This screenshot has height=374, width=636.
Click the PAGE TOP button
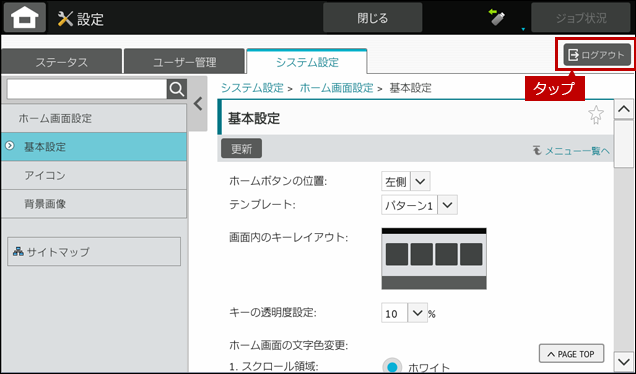[572, 354]
